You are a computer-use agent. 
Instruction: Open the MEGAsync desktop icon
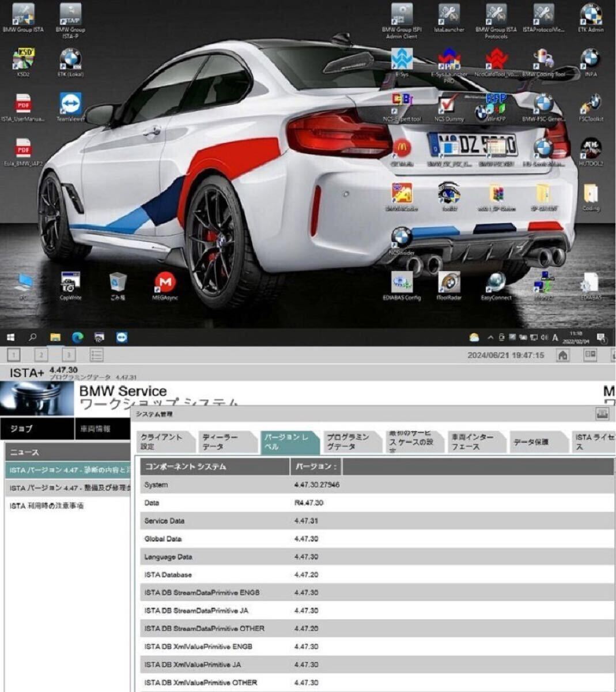pyautogui.click(x=165, y=284)
